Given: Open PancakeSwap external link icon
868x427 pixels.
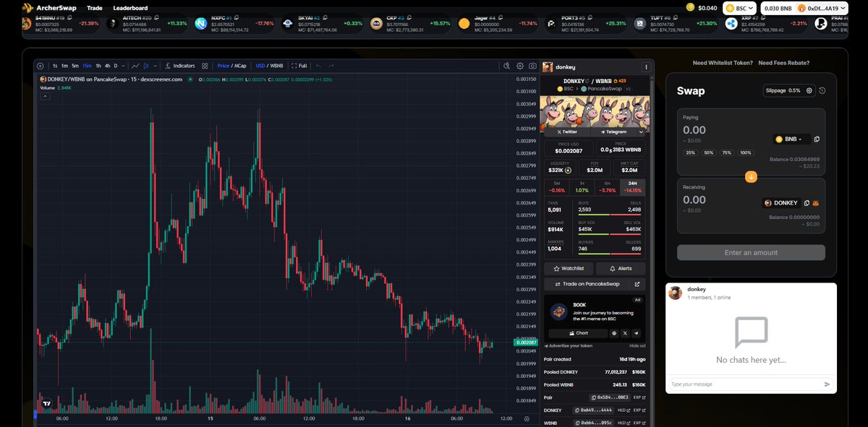Looking at the screenshot, I should coord(637,285).
